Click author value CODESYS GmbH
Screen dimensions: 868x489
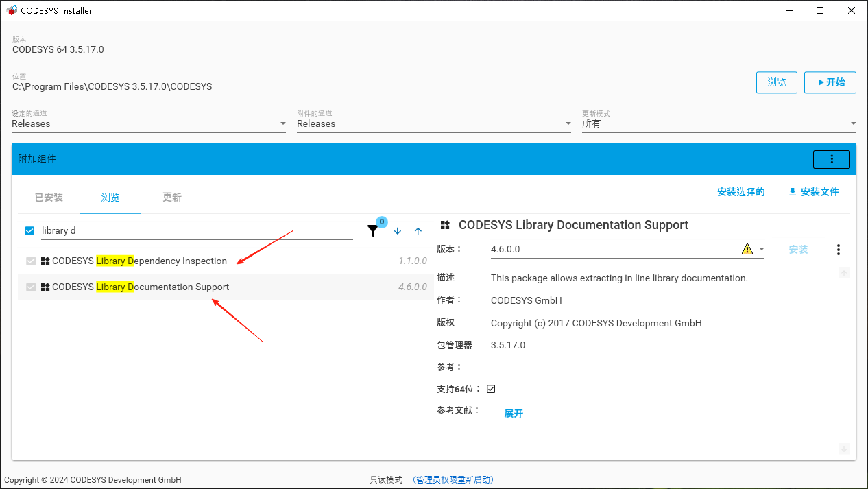(x=527, y=300)
